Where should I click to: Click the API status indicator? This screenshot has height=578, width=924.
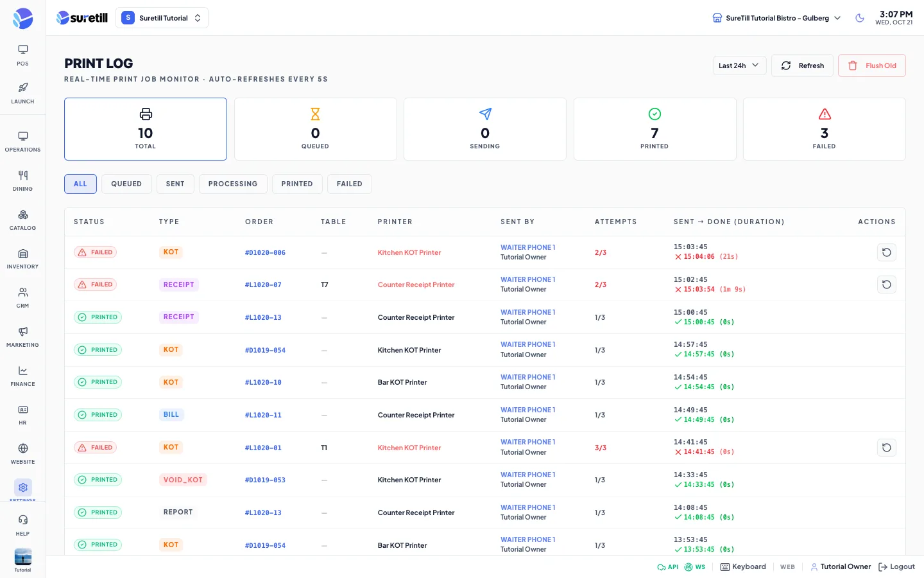coord(668,567)
